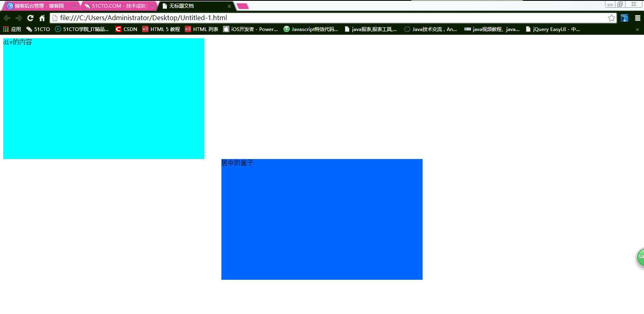Select the 无标题文档 tab

196,6
